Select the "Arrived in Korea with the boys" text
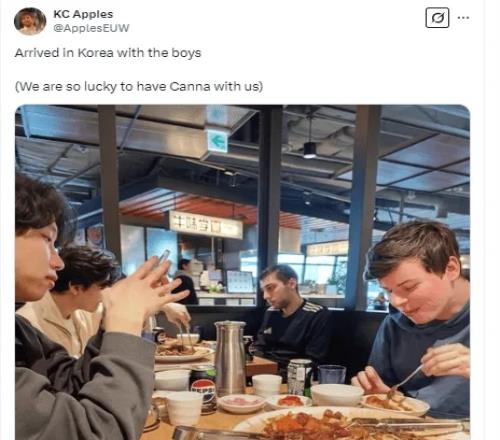 tap(108, 53)
